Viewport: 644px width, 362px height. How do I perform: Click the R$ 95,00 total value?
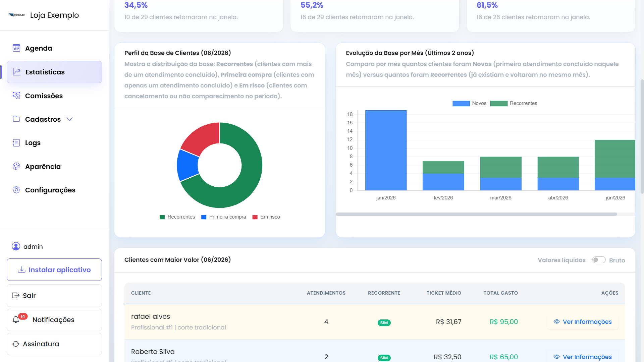click(x=504, y=322)
